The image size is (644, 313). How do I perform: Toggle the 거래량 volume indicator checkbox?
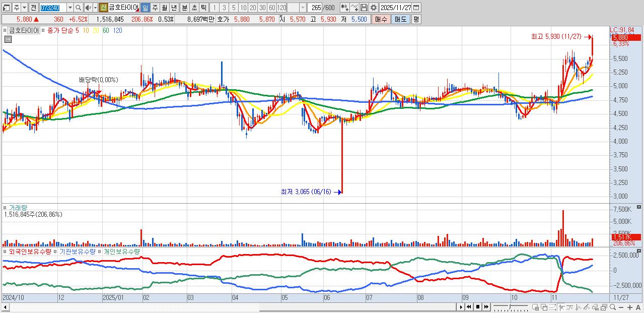pyautogui.click(x=6, y=207)
